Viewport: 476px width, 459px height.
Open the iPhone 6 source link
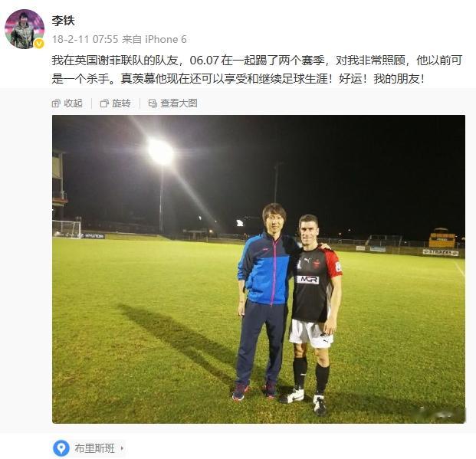166,40
